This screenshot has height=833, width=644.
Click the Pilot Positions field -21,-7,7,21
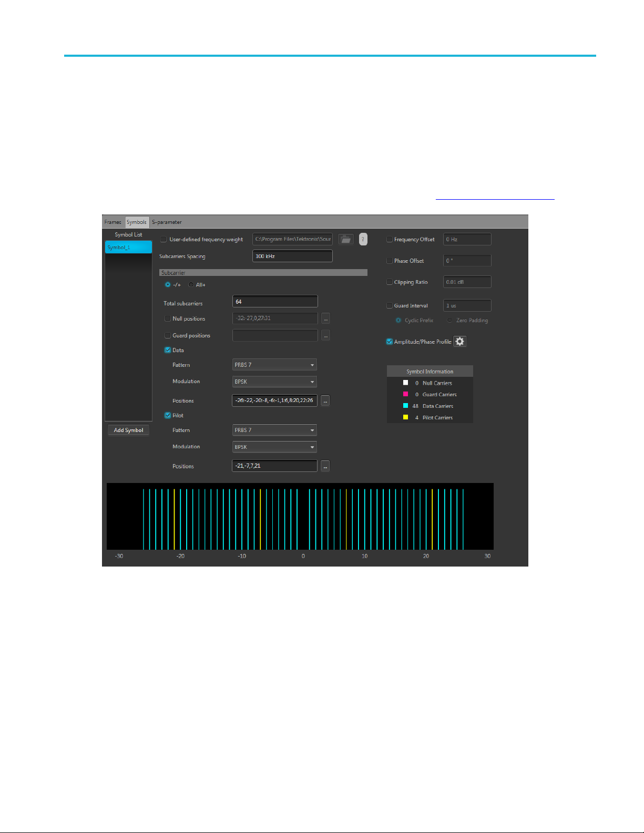pyautogui.click(x=275, y=466)
